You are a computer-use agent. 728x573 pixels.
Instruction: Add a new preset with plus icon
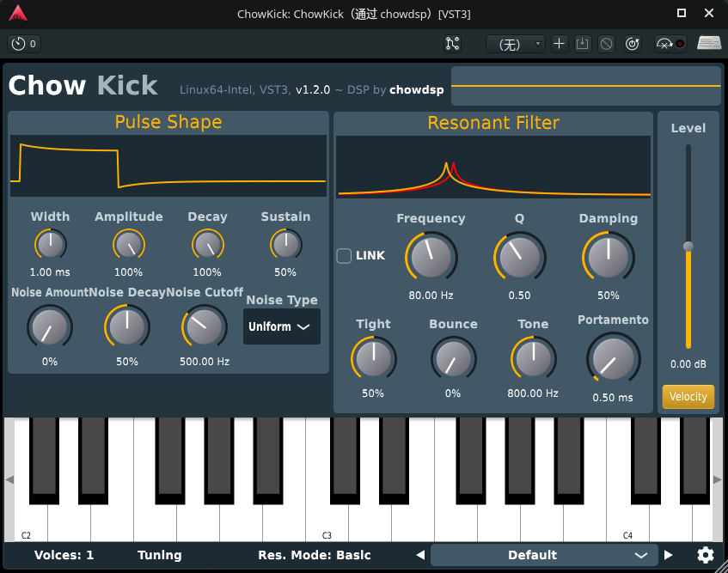pyautogui.click(x=560, y=44)
